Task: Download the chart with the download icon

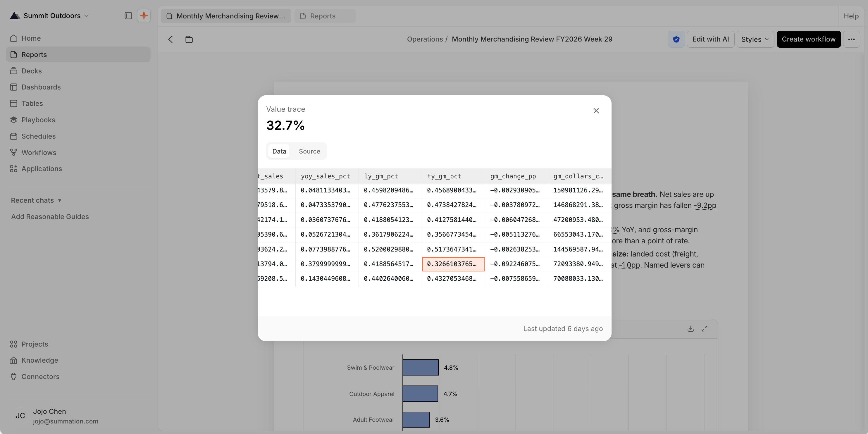Action: click(x=690, y=328)
